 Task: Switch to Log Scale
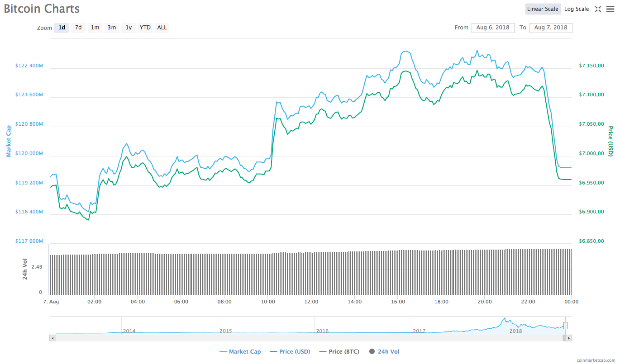tap(577, 9)
